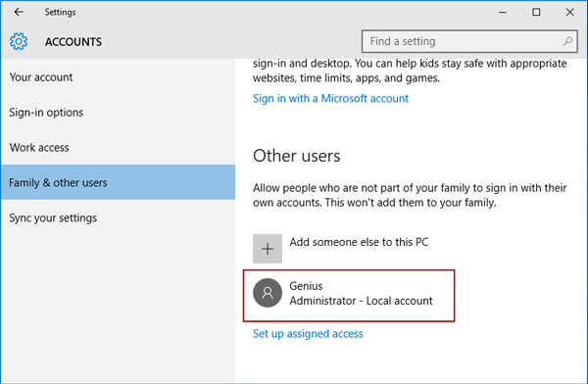Click Administrator - Local account text
This screenshot has width=588, height=384.
click(361, 301)
